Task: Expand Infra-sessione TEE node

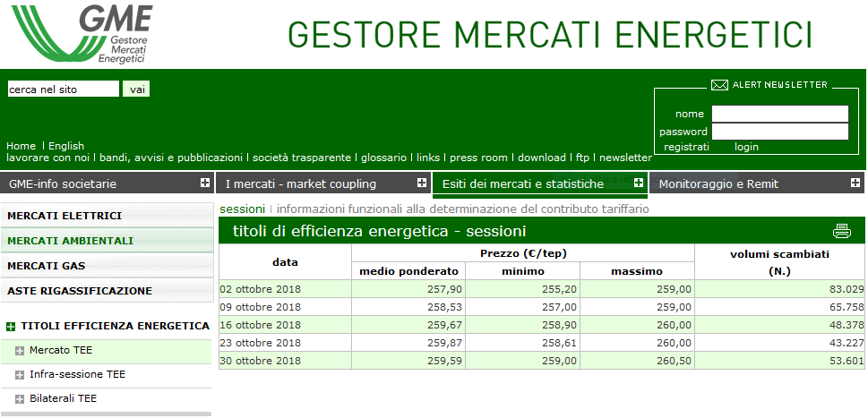Action: (x=20, y=375)
